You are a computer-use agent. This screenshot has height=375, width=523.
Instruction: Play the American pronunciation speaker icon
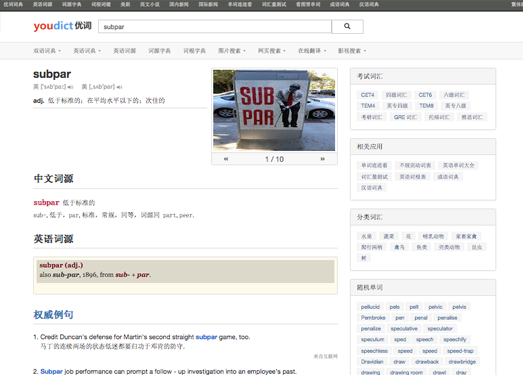[x=119, y=87]
